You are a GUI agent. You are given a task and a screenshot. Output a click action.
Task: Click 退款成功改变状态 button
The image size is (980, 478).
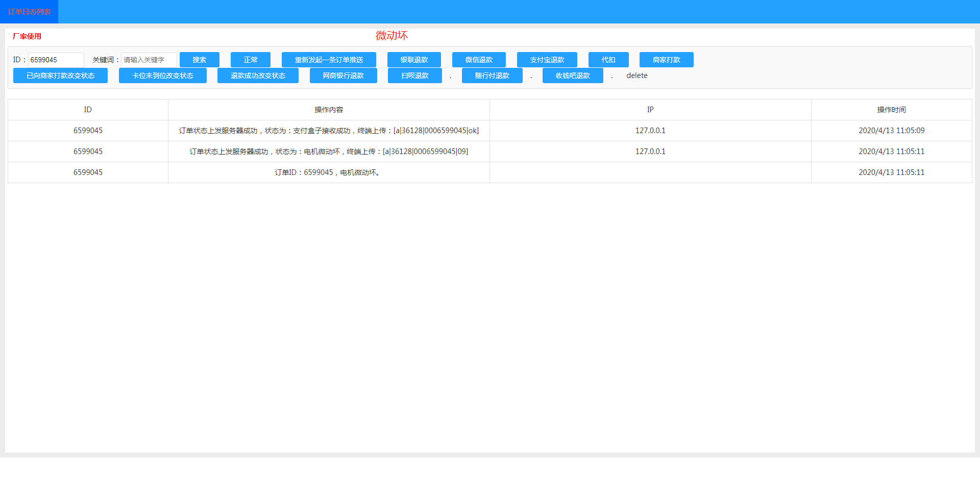coord(258,76)
